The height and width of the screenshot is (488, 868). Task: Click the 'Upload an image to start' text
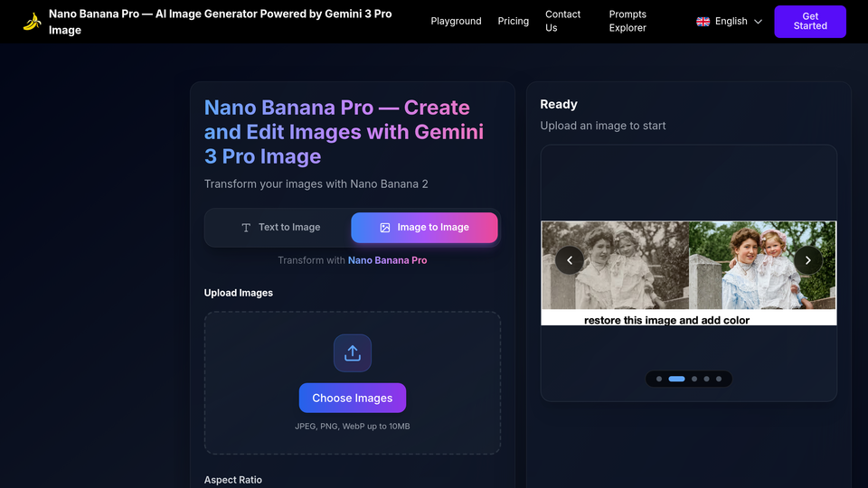[603, 126]
